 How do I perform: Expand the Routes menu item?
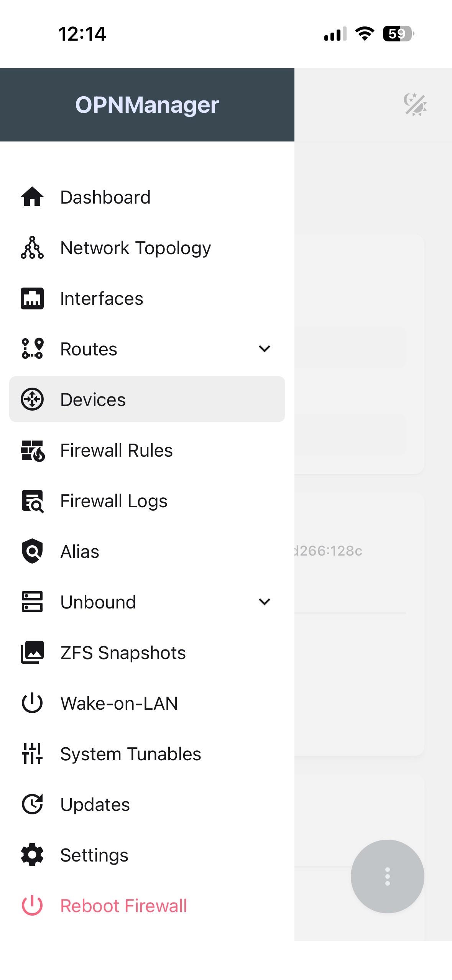89,349
